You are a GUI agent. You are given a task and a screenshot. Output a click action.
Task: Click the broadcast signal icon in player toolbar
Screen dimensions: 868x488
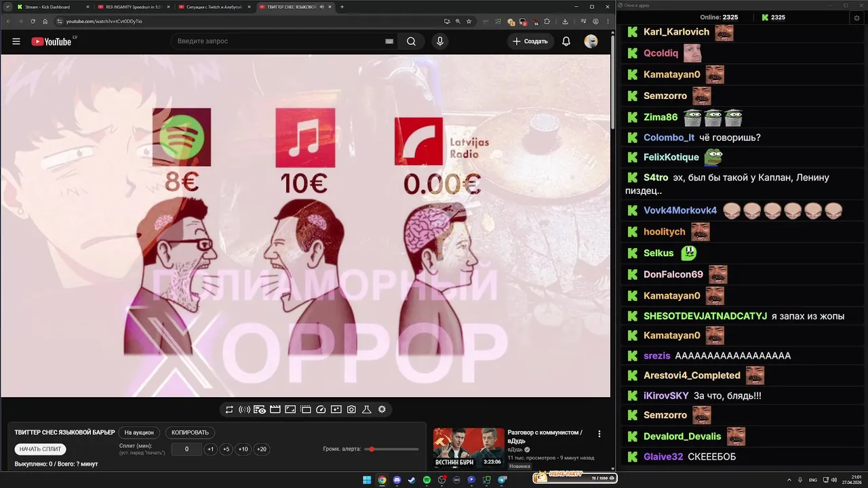244,409
